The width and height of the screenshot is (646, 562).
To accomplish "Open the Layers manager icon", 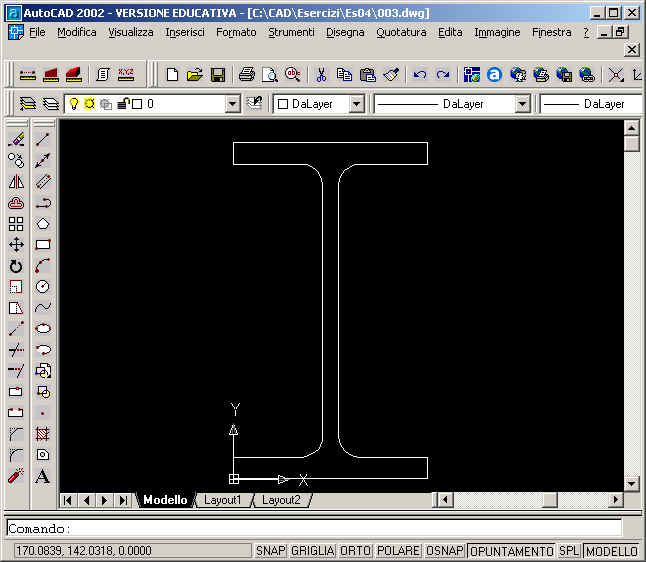I will click(x=27, y=104).
